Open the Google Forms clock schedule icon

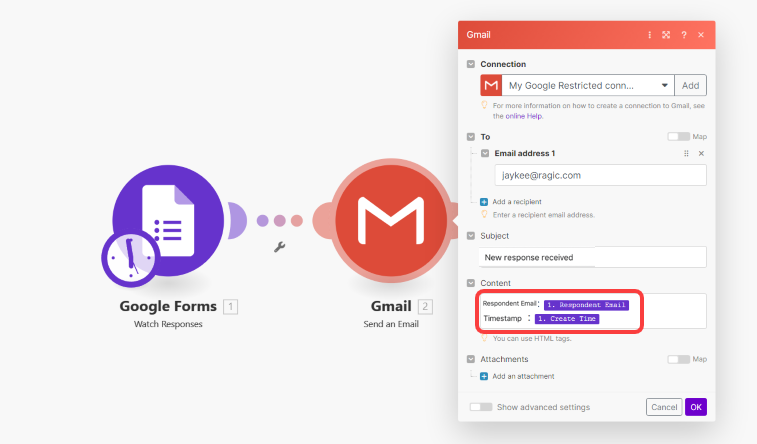coord(130,258)
